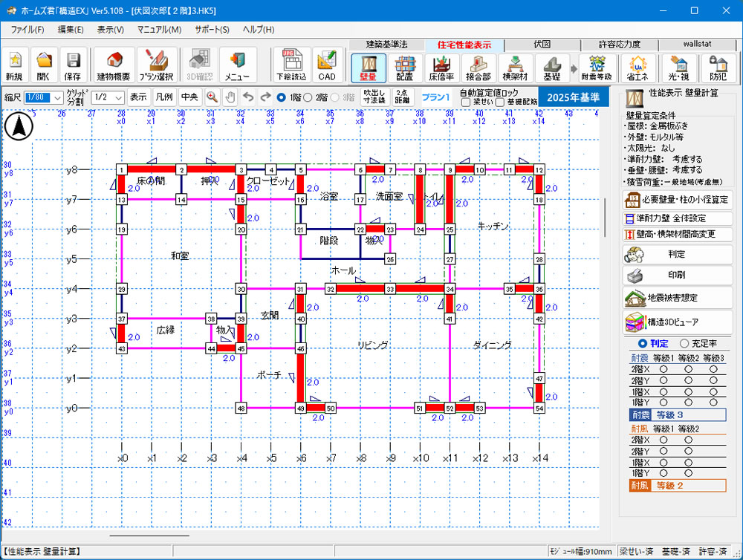Viewport: 743px width, 560px height.
Task: Open the 接合部 joint tool
Action: click(478, 68)
